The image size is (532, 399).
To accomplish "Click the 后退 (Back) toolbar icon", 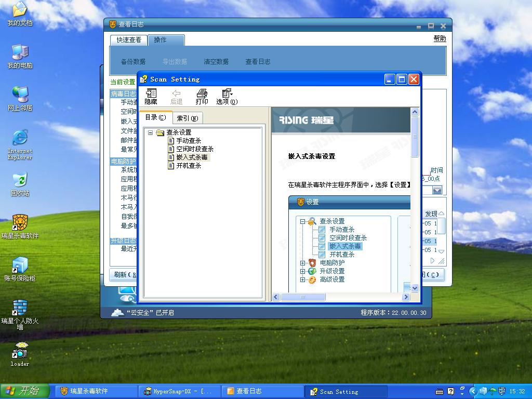I will 176,96.
